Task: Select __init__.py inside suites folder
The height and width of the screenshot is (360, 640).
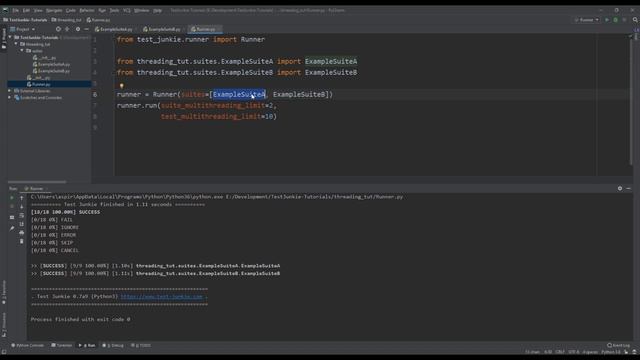Action: click(x=44, y=58)
